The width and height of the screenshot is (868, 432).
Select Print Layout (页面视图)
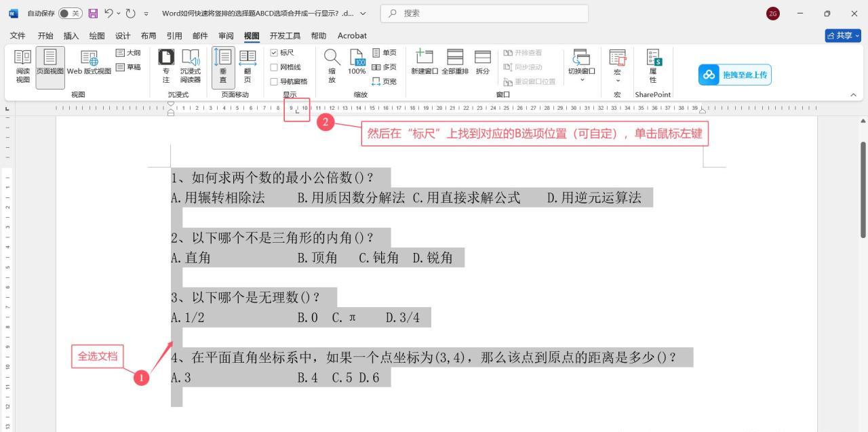click(50, 66)
